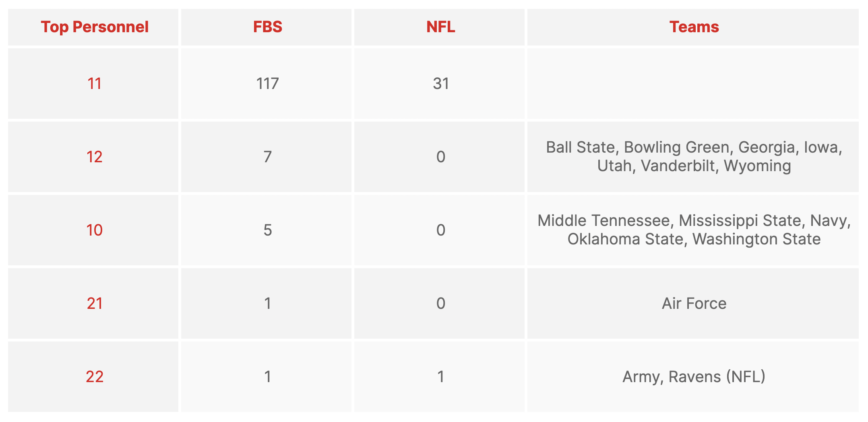Image resolution: width=868 pixels, height=422 pixels.
Task: Select the 22 personnel row label
Action: [95, 376]
